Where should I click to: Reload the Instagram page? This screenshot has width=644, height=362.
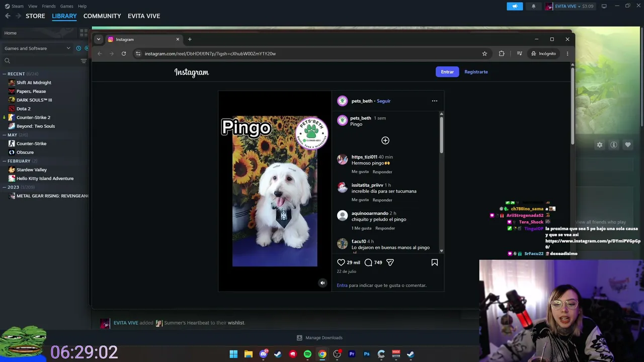coord(124,54)
